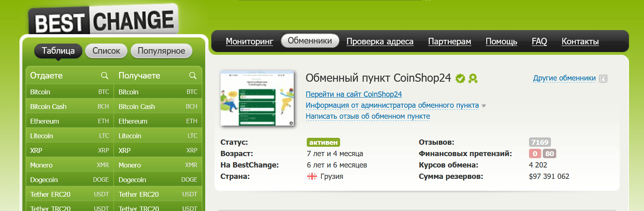Click the активен status badge
The image size is (644, 211).
323,142
